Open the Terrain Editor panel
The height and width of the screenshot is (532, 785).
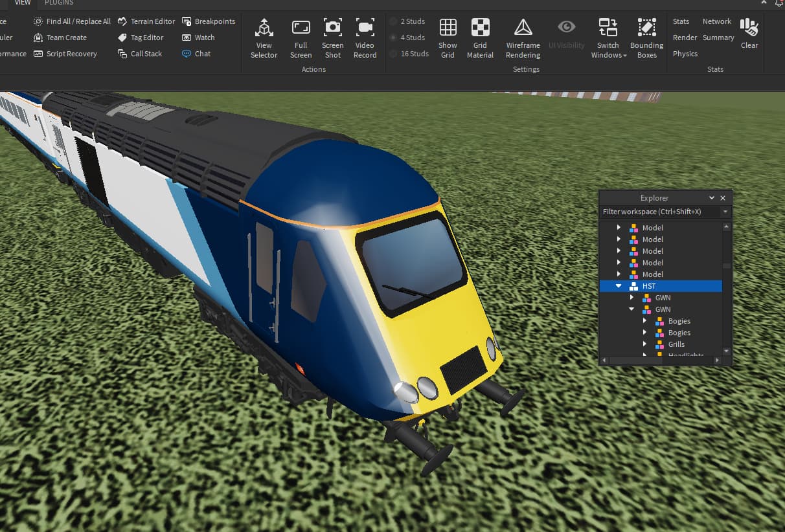pyautogui.click(x=146, y=21)
